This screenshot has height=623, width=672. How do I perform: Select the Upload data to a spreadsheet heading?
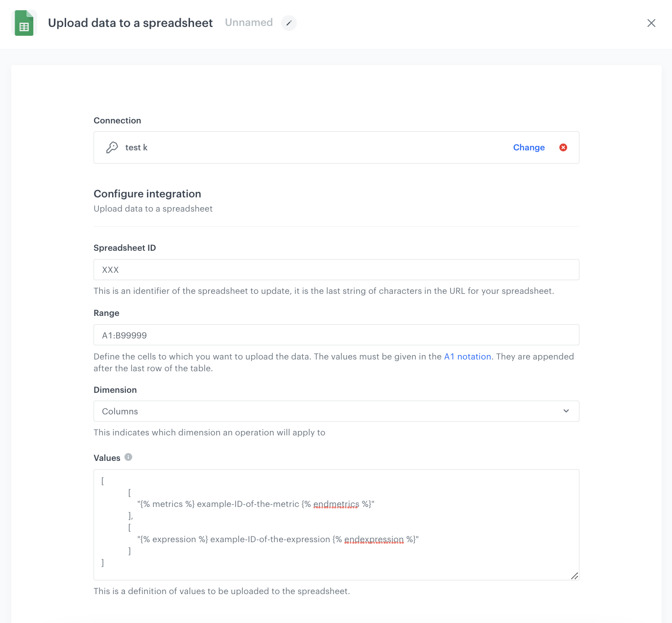[130, 23]
